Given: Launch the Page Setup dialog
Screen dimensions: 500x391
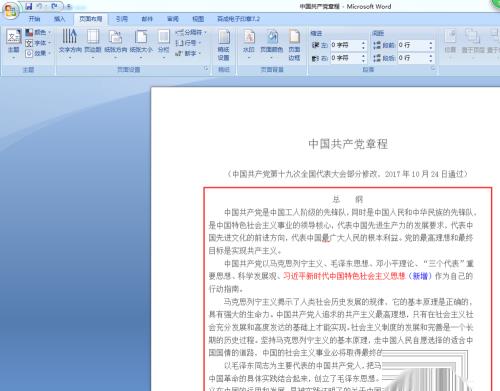Looking at the screenshot, I should point(206,68).
